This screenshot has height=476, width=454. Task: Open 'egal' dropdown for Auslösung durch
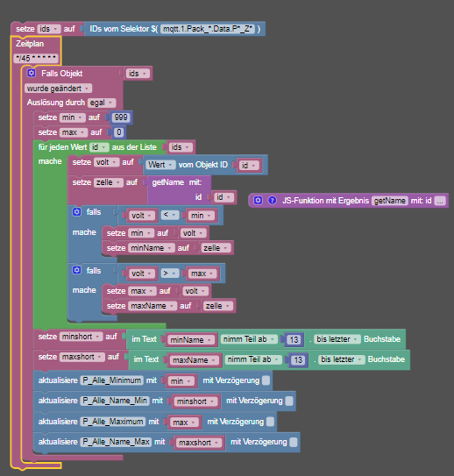point(102,103)
